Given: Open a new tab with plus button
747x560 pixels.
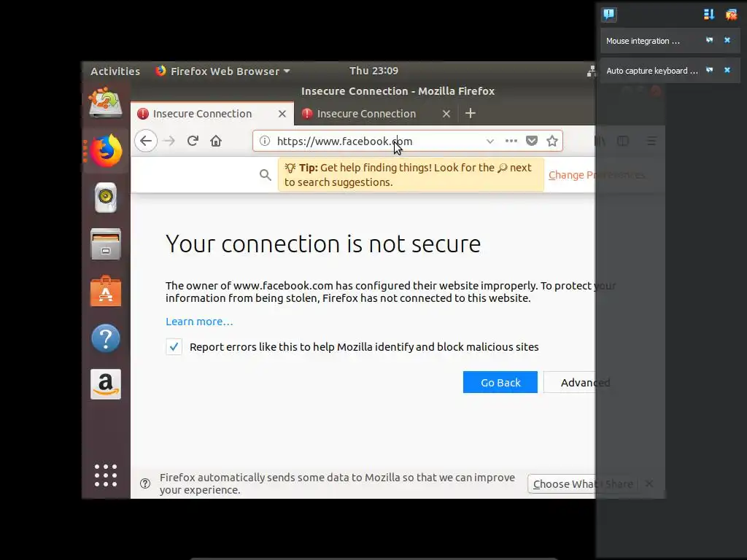Looking at the screenshot, I should point(471,113).
